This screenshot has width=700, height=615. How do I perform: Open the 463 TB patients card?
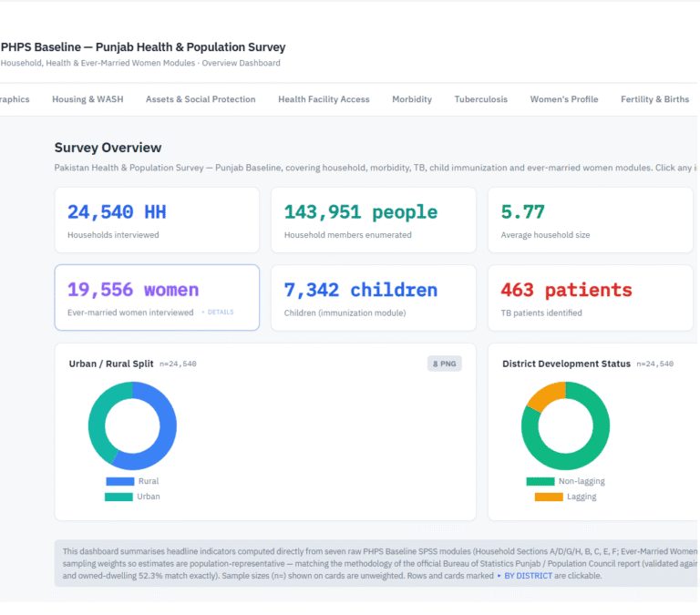(591, 298)
